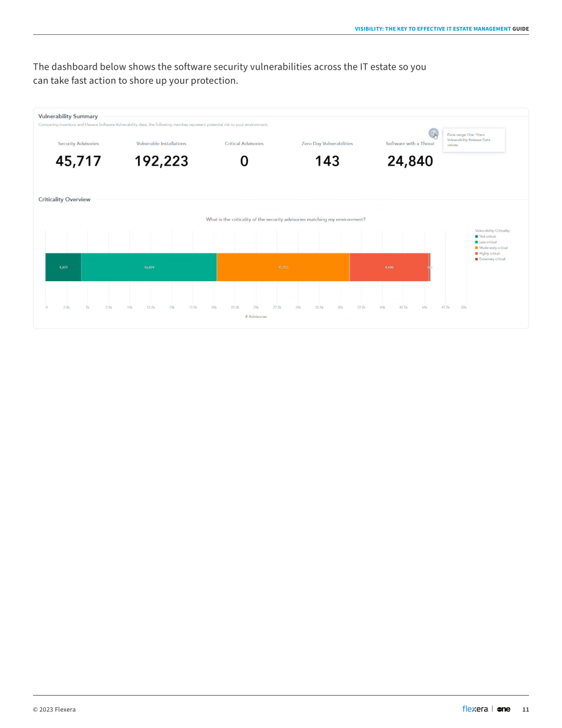Select the dark green Not critical bar segment
The image size is (562, 728).
click(x=63, y=267)
